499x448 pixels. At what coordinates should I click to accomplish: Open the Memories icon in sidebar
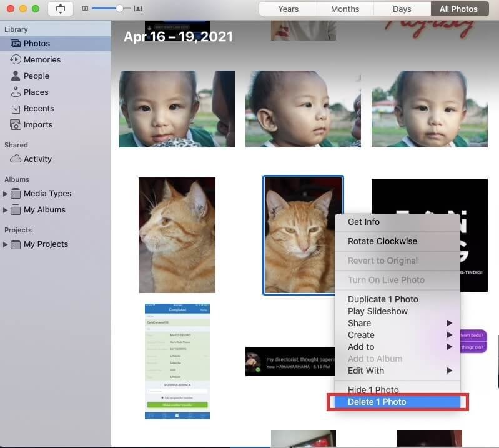[x=16, y=59]
